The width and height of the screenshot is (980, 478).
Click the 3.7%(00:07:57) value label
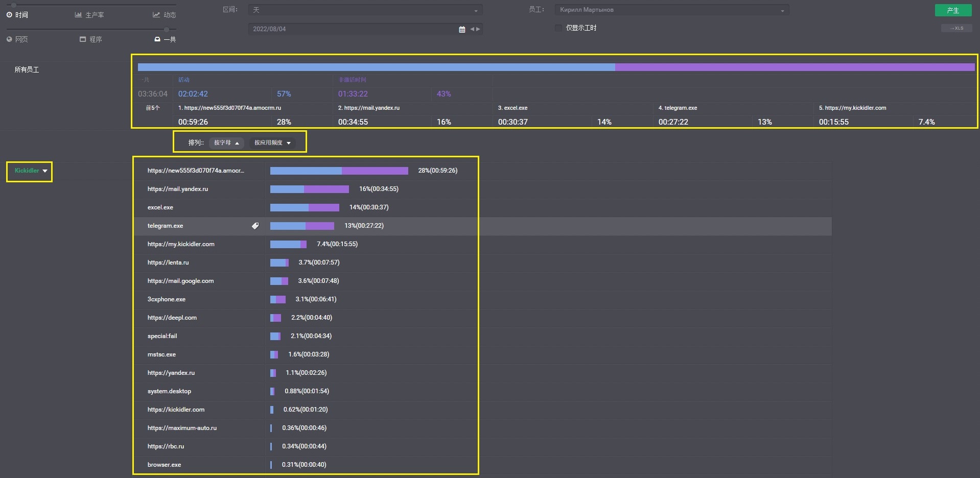319,262
